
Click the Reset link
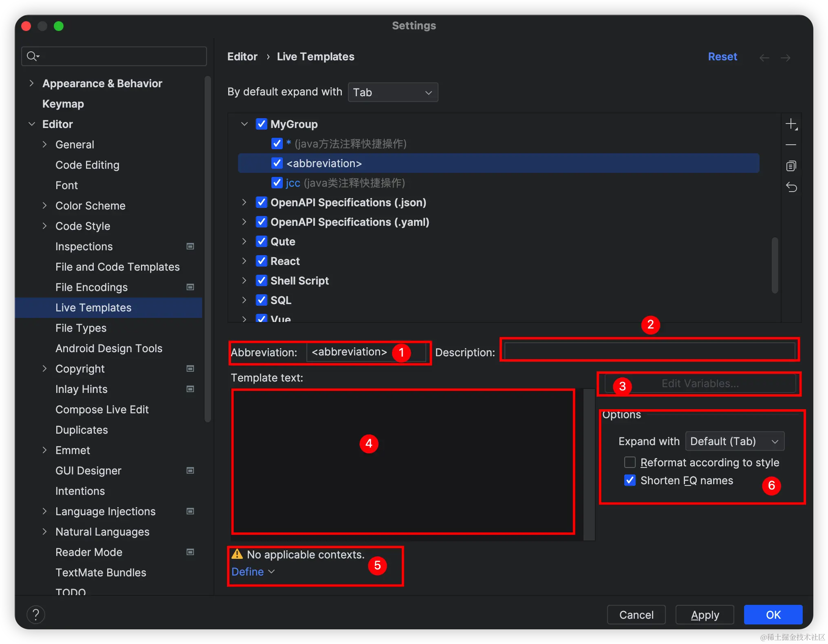(x=722, y=57)
